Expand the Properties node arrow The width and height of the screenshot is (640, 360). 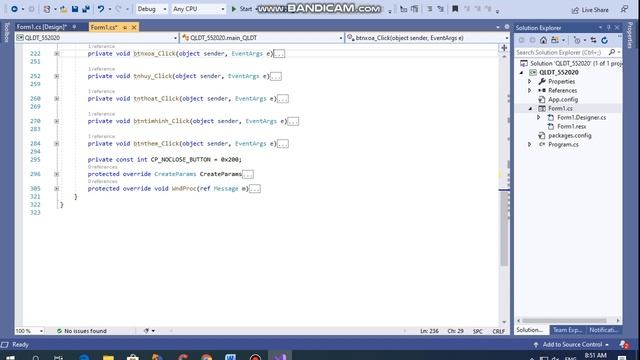coord(530,82)
